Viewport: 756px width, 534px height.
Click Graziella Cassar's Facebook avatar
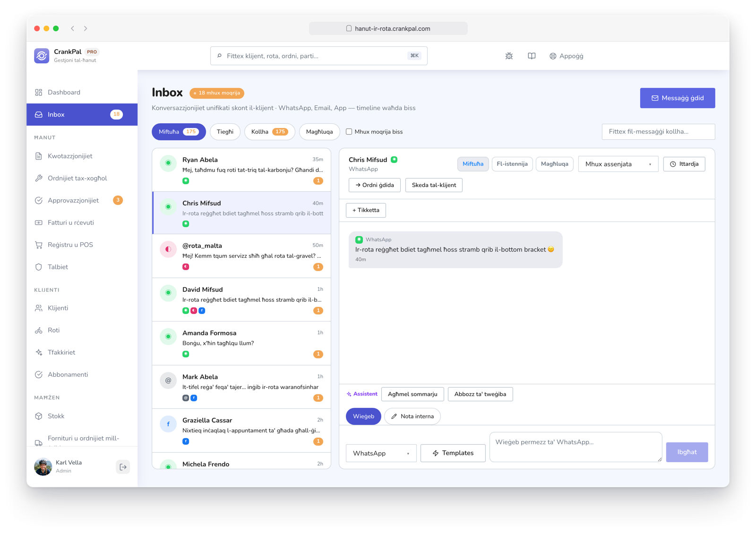[168, 424]
